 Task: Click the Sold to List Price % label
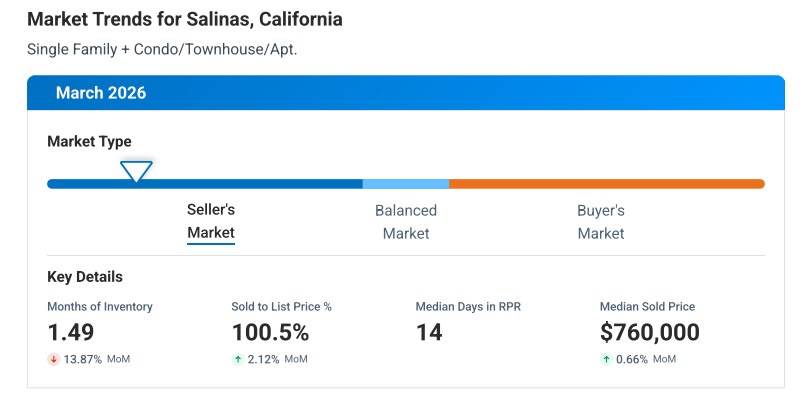pyautogui.click(x=281, y=307)
